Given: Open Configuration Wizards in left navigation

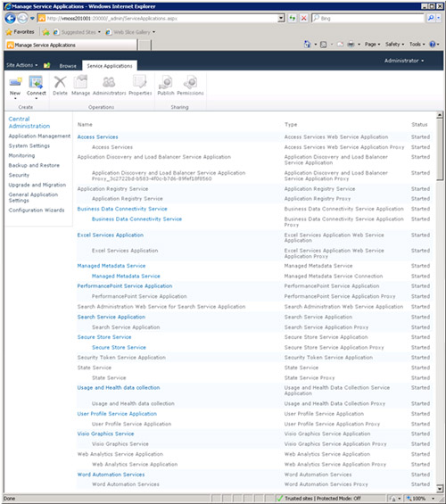Looking at the screenshot, I should [x=37, y=210].
